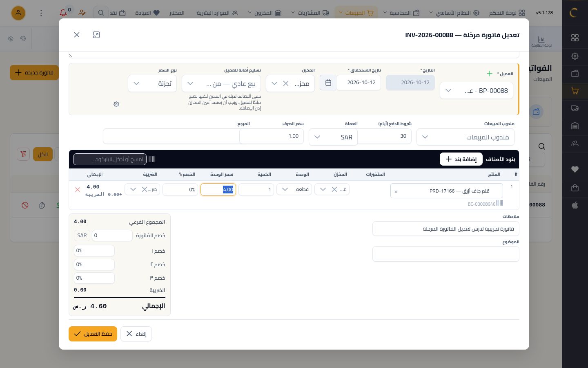Click the فاتورة جديدة button behind the dialog

(x=34, y=72)
